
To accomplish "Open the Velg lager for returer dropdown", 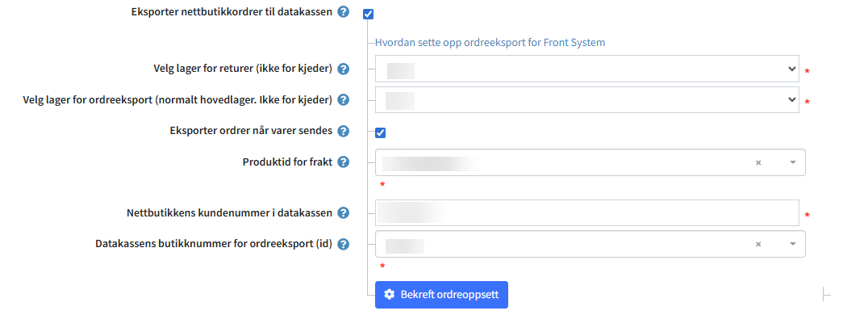I will tap(586, 69).
